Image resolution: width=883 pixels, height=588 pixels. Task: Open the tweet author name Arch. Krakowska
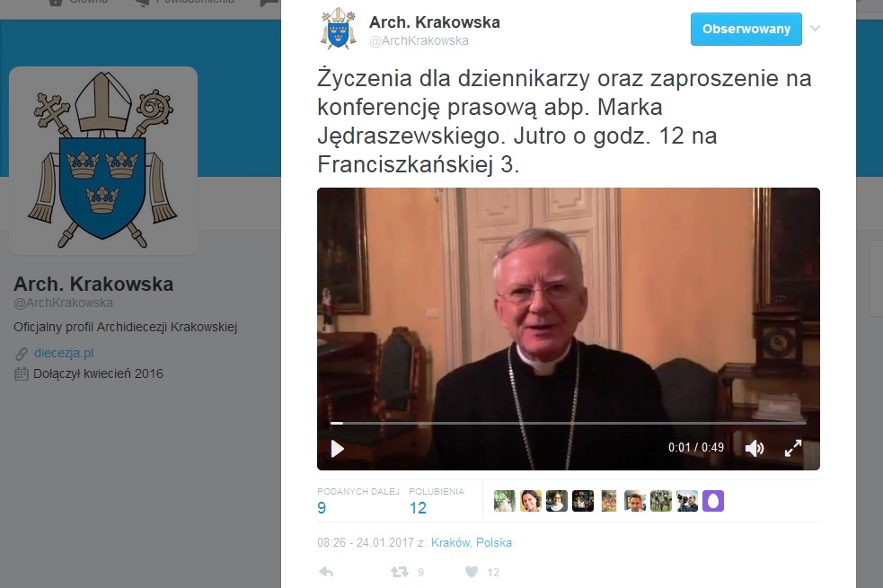434,22
